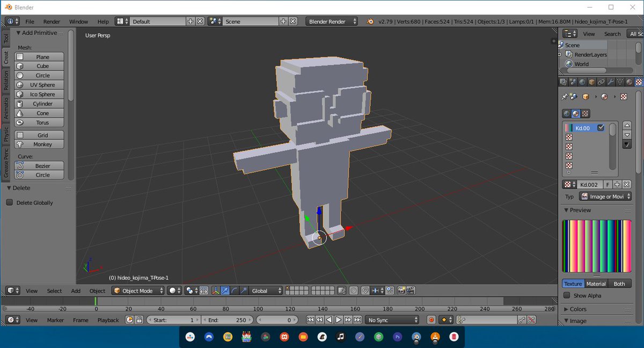Open the Modifiers wrench properties tab

click(611, 82)
